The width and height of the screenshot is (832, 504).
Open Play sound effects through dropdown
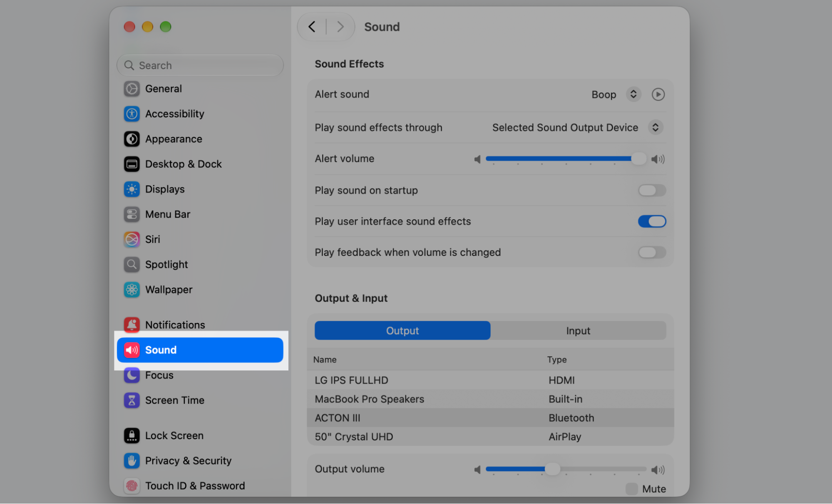click(655, 127)
